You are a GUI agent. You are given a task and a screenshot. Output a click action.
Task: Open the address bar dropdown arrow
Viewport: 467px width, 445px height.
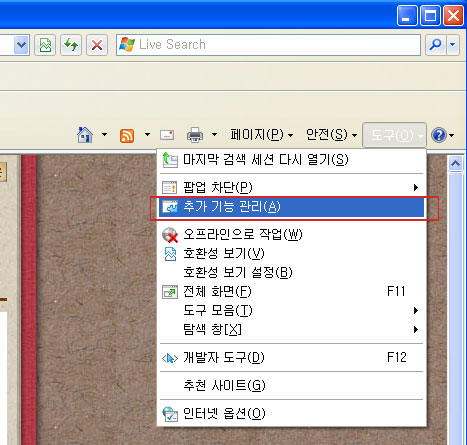[22, 45]
